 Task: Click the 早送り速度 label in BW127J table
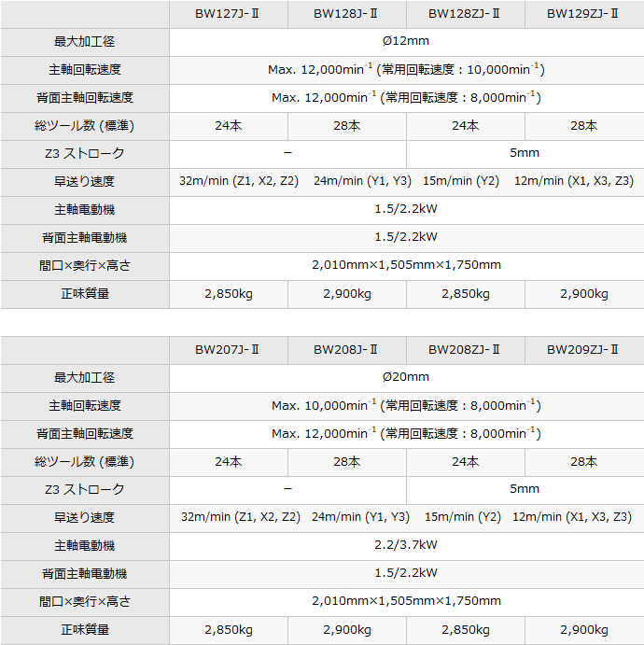pos(84,181)
